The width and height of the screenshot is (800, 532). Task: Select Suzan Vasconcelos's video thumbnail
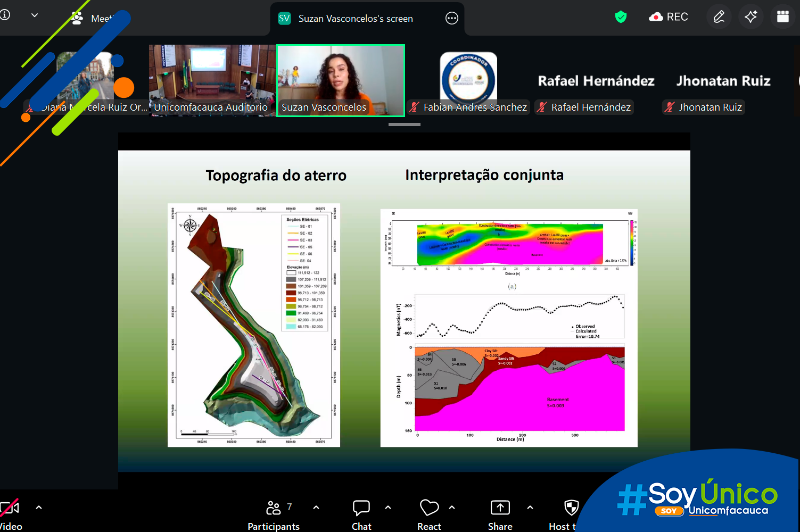[341, 80]
